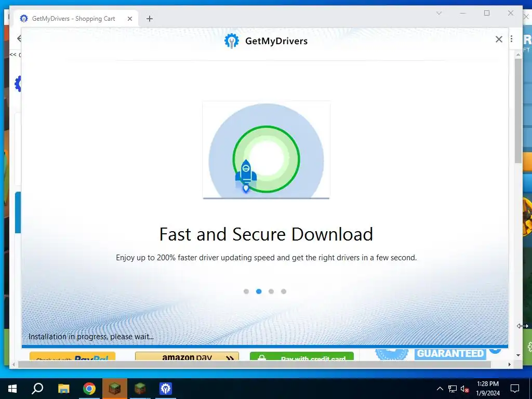Image resolution: width=532 pixels, height=399 pixels.
Task: Maximize the Chrome browser window
Action: click(x=487, y=13)
